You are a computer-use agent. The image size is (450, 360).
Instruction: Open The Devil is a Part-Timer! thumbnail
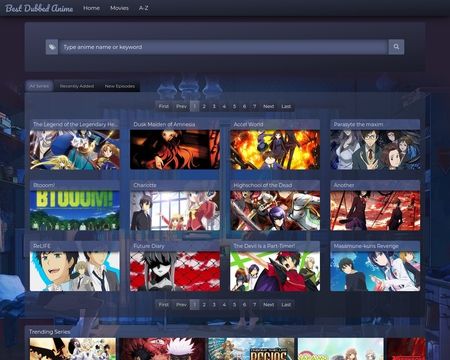[x=275, y=271]
